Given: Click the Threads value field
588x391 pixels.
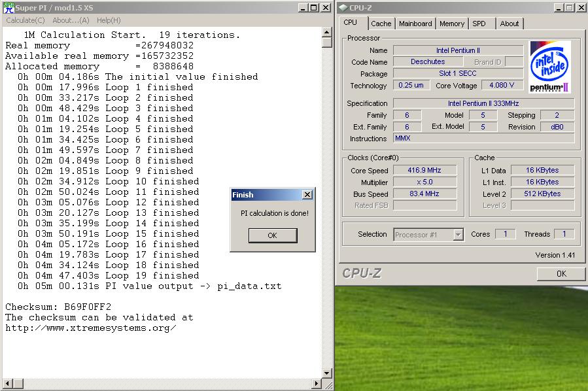Looking at the screenshot, I should (x=564, y=234).
